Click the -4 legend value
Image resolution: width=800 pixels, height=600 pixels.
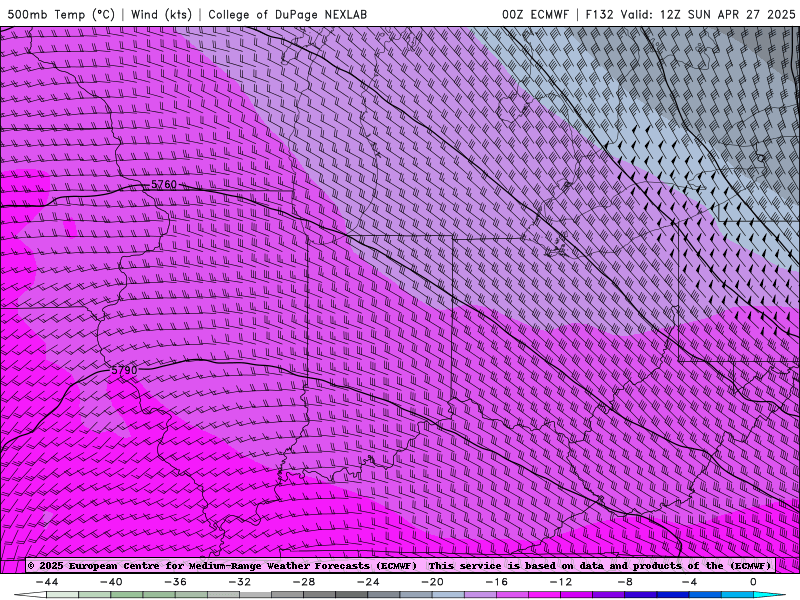690,582
